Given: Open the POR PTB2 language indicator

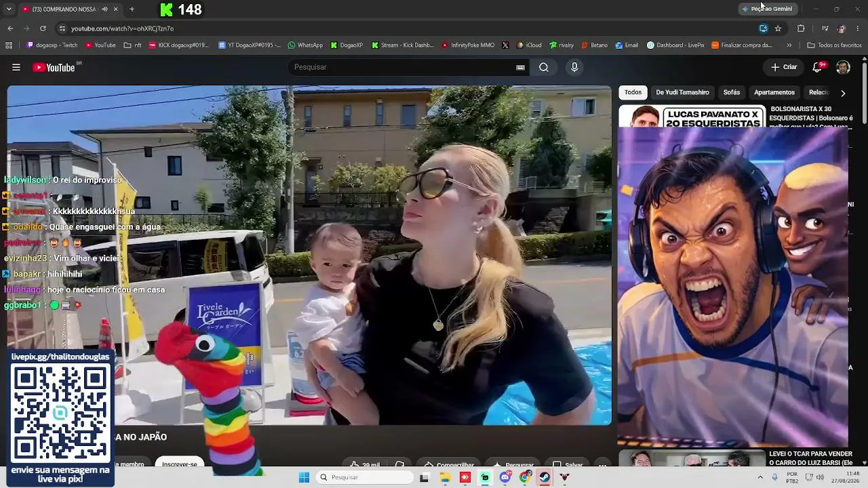Looking at the screenshot, I should click(792, 477).
